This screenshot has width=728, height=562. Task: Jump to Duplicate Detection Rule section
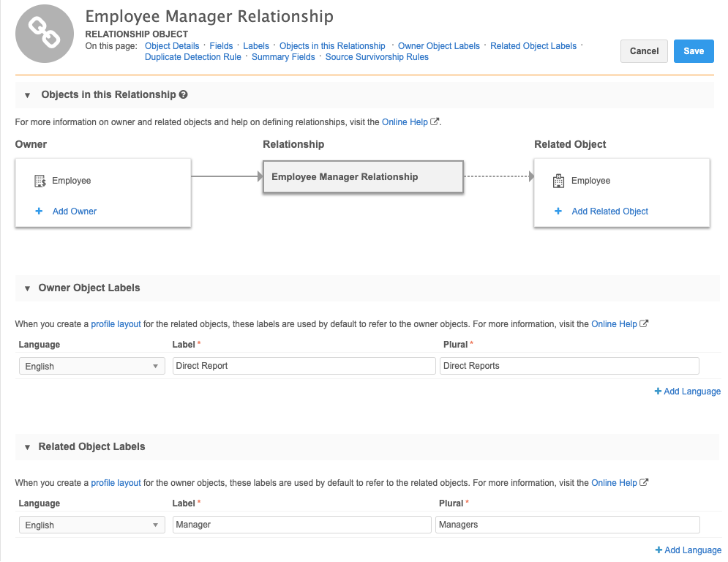(x=193, y=57)
